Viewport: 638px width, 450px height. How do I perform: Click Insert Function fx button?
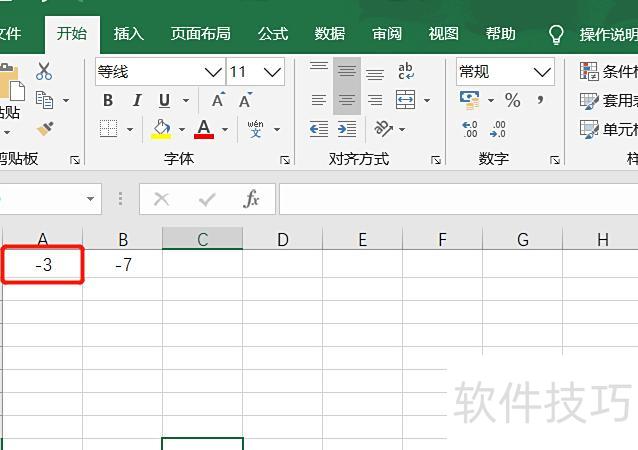tap(251, 199)
